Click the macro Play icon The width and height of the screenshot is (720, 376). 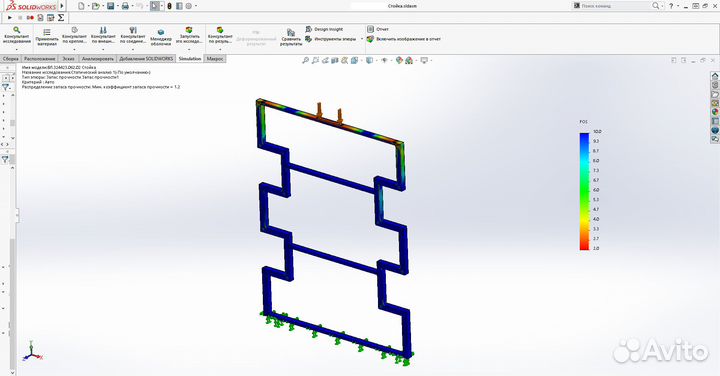(x=10, y=17)
